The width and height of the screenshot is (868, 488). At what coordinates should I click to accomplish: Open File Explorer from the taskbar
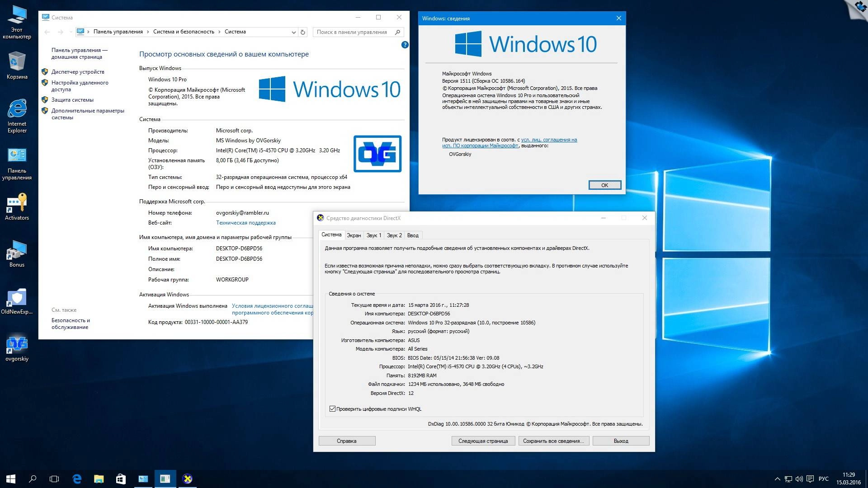(x=99, y=479)
